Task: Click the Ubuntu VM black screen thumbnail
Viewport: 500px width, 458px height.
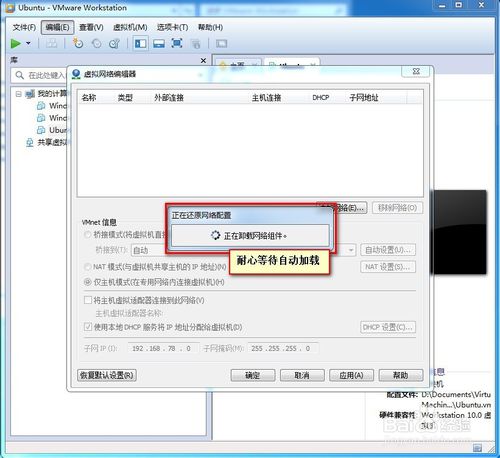Action: tap(459, 232)
